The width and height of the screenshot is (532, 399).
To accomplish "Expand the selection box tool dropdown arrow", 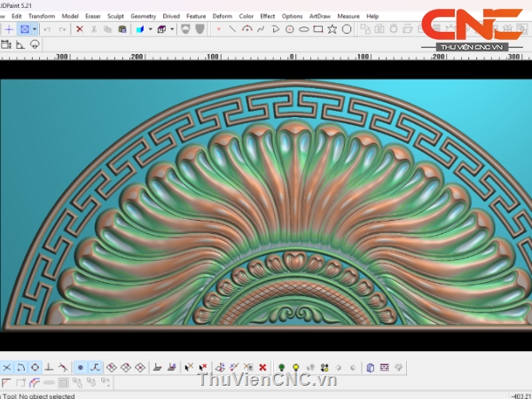I will [x=35, y=29].
